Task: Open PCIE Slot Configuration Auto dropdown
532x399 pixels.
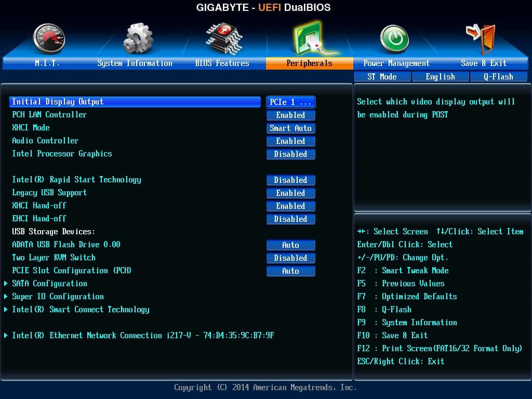Action: click(291, 271)
